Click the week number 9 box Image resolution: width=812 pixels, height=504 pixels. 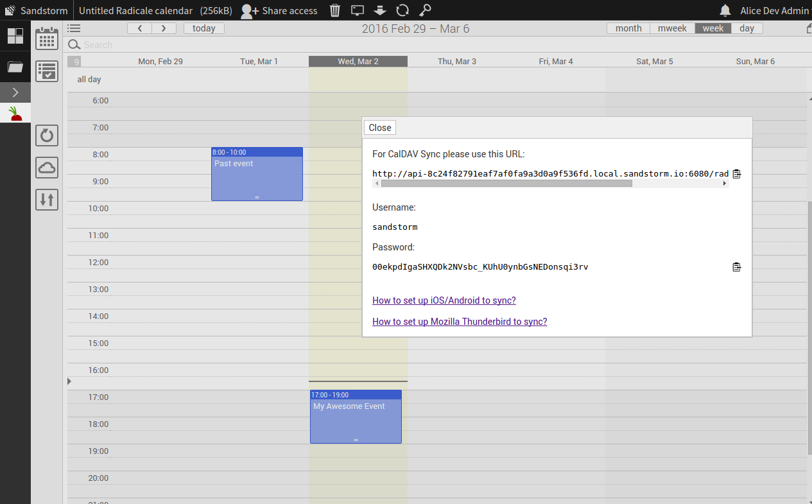pyautogui.click(x=74, y=62)
